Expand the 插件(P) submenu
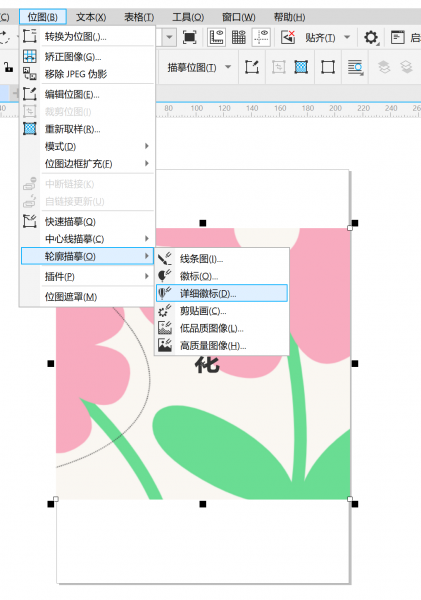Screen dimensions: 421x600 click(x=87, y=276)
